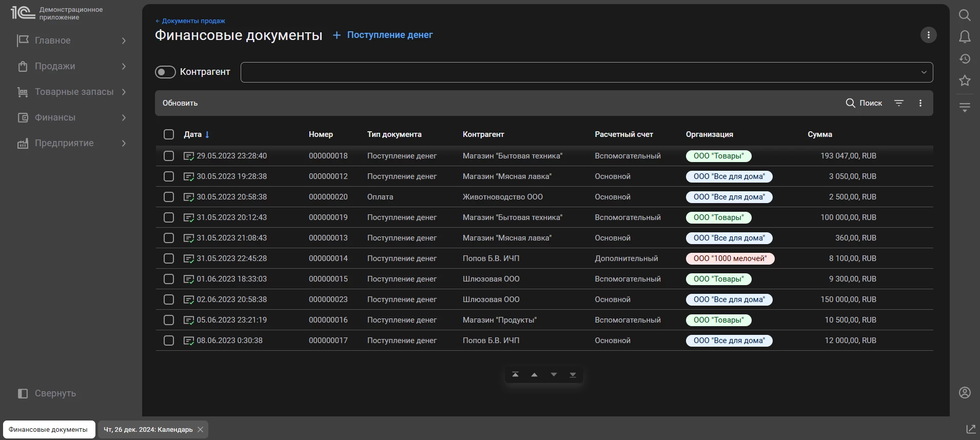Screen dimensions: 980x440
Task: Open the notifications bell
Action: (965, 37)
